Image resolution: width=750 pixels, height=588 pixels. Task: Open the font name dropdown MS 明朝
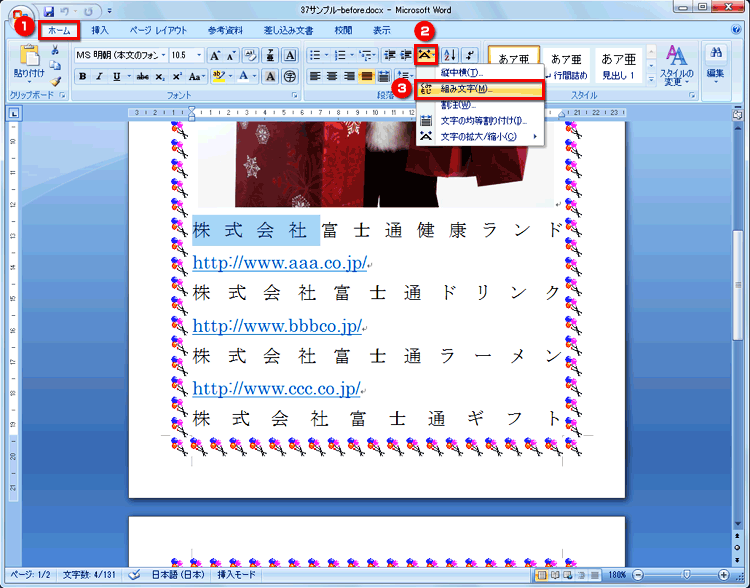[x=163, y=55]
